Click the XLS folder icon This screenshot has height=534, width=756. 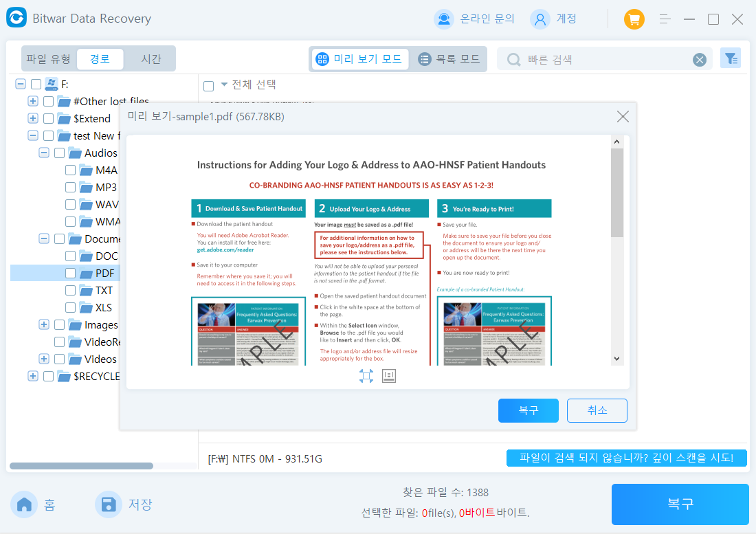(x=87, y=307)
